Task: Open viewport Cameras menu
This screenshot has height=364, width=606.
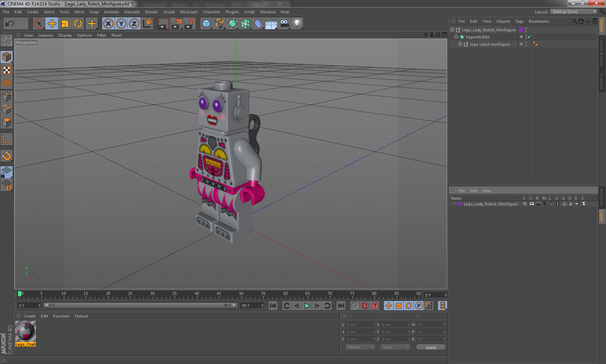Action: coord(45,35)
